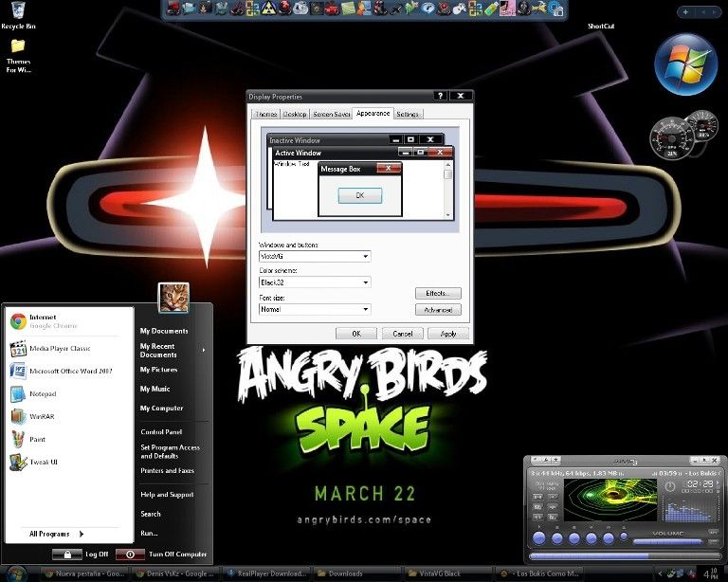Screen dimensions: 728x582
Task: Click the Effects... button
Action: coord(438,293)
